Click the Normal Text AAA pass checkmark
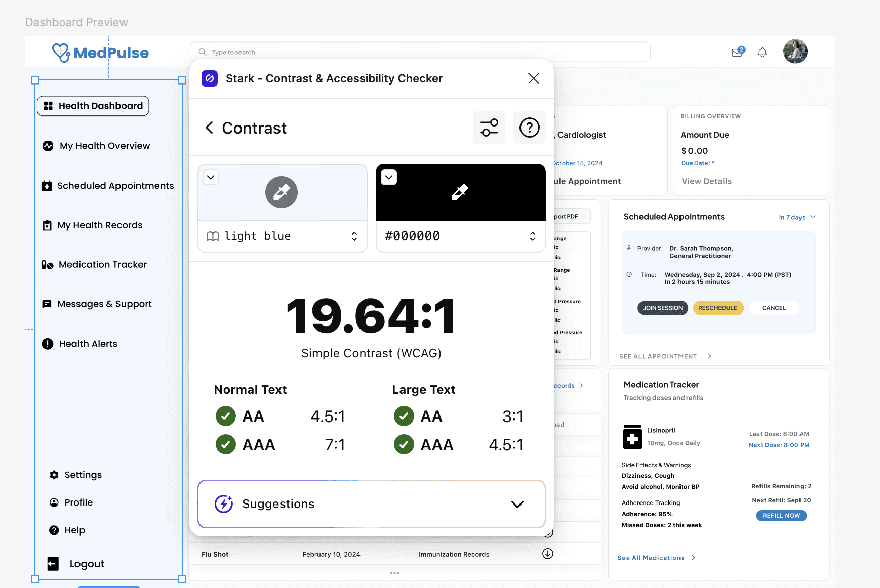The width and height of the screenshot is (880, 588). tap(226, 445)
